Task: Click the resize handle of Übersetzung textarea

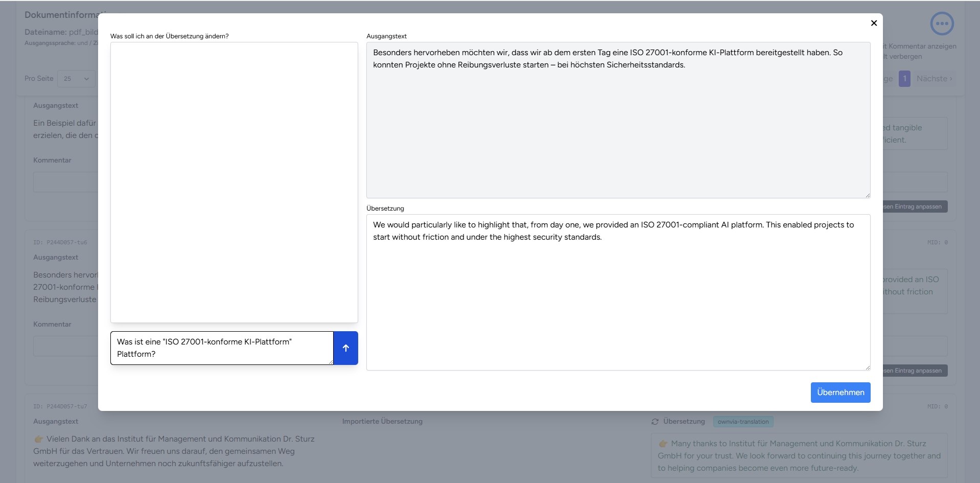Action: click(x=867, y=367)
